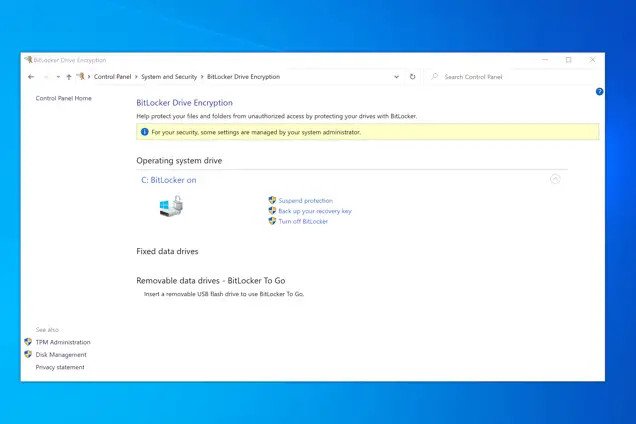Click the BitLocker Drive Encryption page title
This screenshot has width=636, height=424.
click(185, 103)
